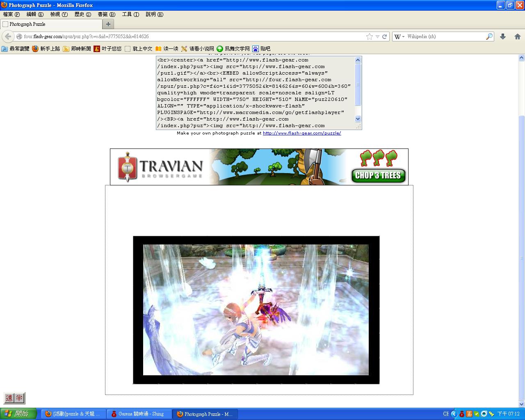Image resolution: width=525 pixels, height=420 pixels.
Task: Click the embed code text area
Action: tap(255, 93)
